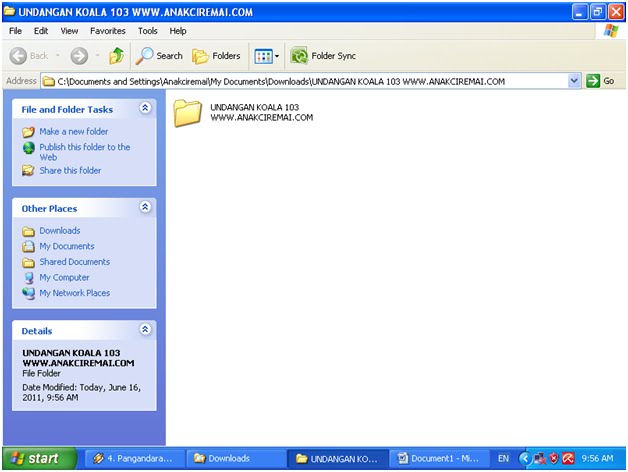Click the Go button
The height and width of the screenshot is (472, 628).
tap(600, 81)
